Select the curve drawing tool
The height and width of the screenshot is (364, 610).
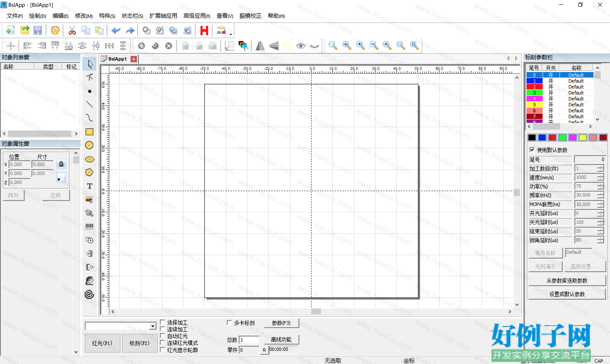click(90, 118)
